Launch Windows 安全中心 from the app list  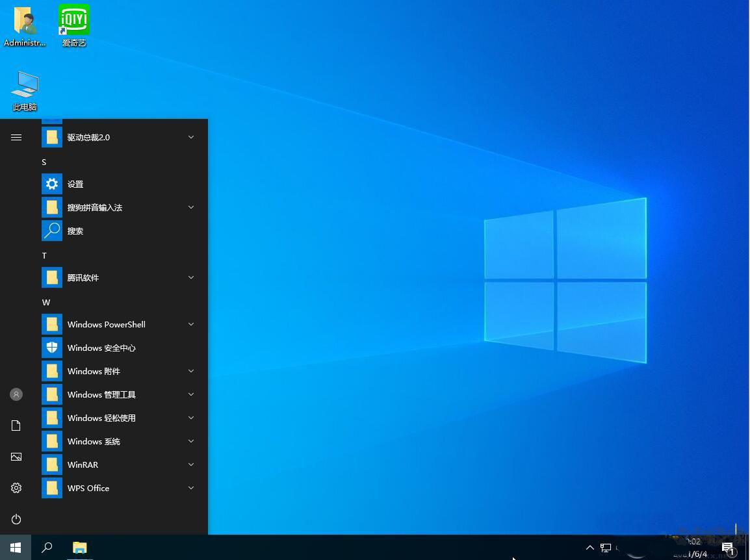101,348
